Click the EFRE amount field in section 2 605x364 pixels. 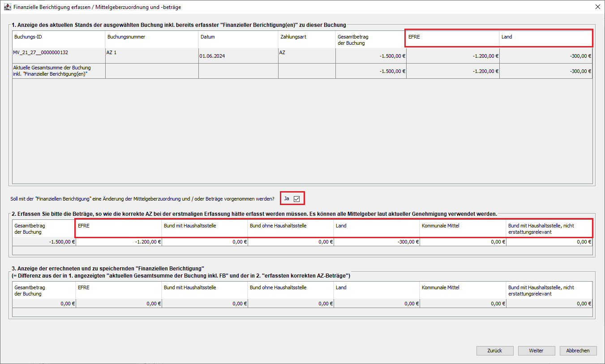(x=119, y=242)
